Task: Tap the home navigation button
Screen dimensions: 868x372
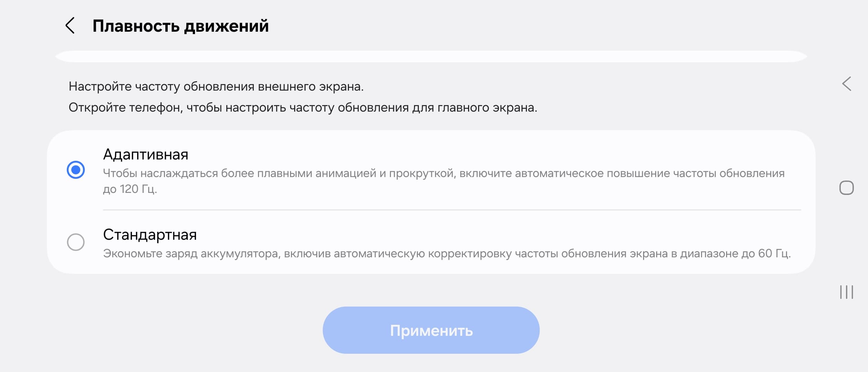Action: pos(846,188)
